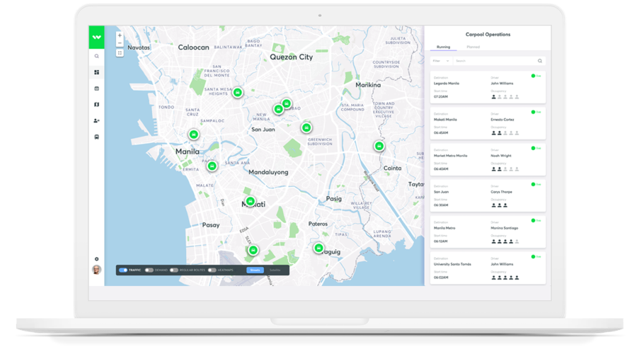Turn on the Regular Routes toggle
This screenshot has height=364, width=644.
tap(173, 270)
